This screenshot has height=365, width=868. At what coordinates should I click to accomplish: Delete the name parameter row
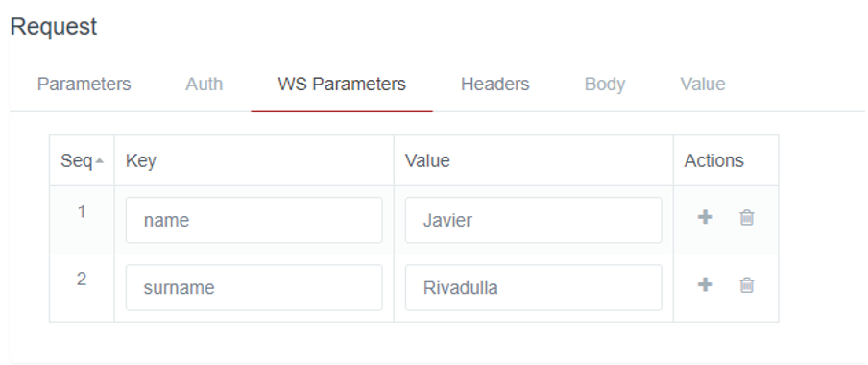747,218
